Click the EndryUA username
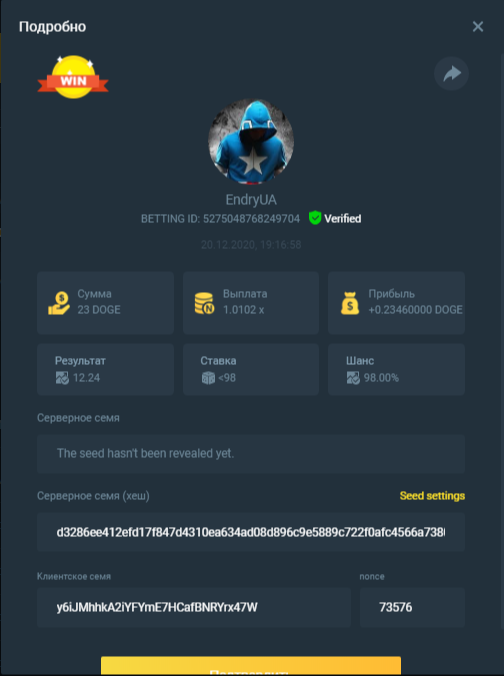 click(x=251, y=200)
